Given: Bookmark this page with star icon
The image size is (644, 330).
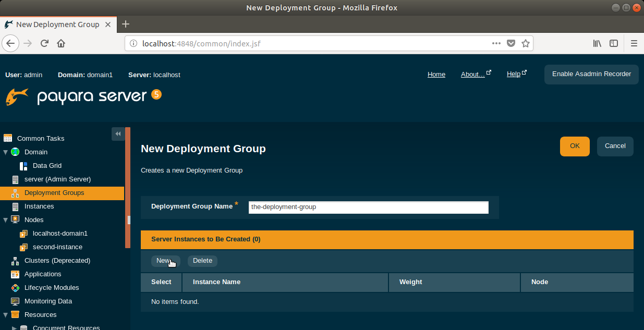Looking at the screenshot, I should 526,43.
